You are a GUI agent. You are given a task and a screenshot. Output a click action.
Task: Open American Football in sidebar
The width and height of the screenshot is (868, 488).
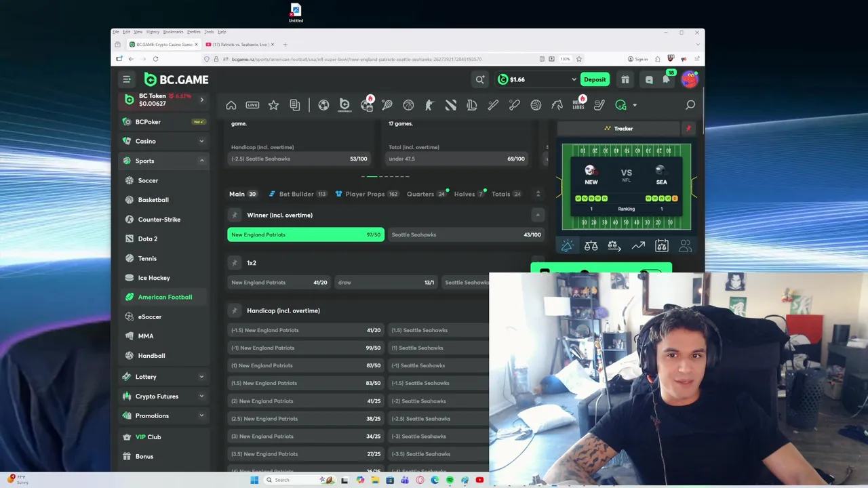(165, 297)
